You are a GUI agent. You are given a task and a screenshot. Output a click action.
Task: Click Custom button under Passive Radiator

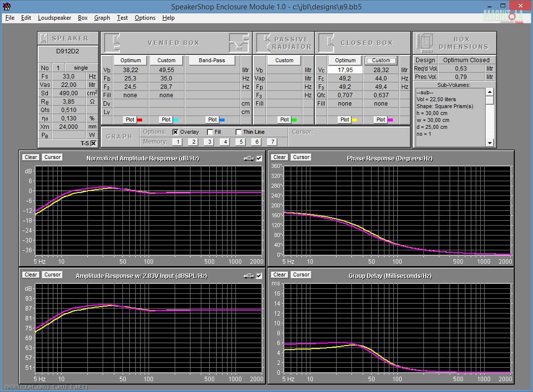(284, 61)
